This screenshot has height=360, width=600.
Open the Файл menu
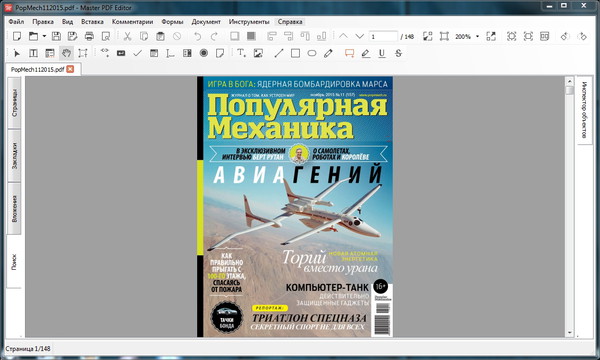[16, 22]
